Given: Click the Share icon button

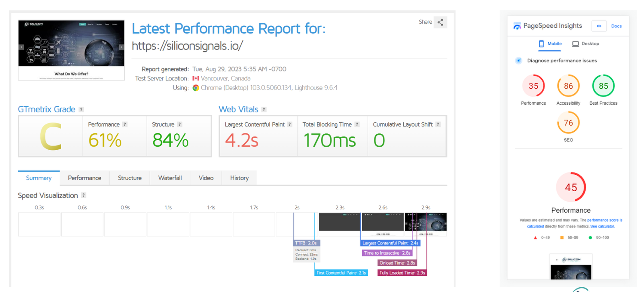Looking at the screenshot, I should [x=440, y=22].
